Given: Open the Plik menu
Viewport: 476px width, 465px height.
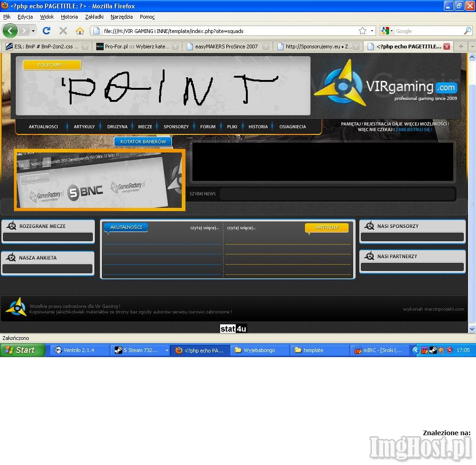Looking at the screenshot, I should click(7, 17).
